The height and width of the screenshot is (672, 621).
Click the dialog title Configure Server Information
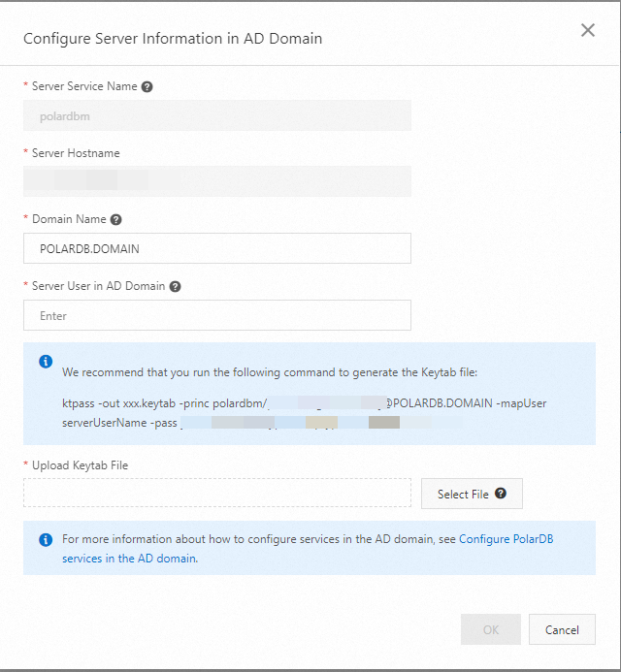[x=173, y=39]
